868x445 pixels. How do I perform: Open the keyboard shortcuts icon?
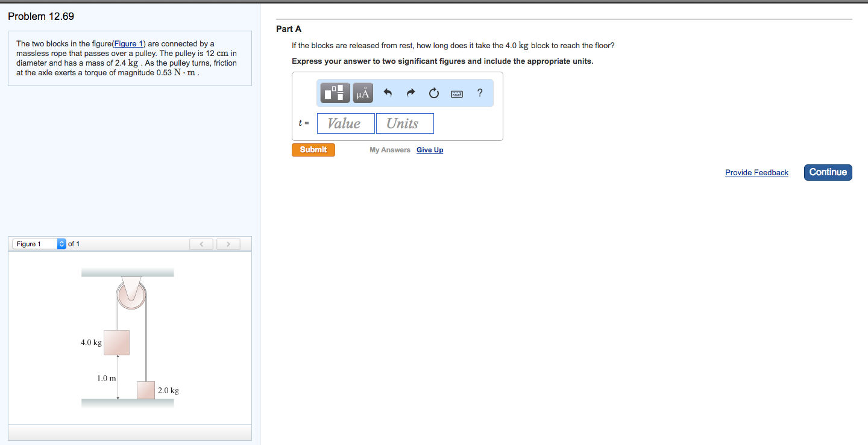pyautogui.click(x=457, y=93)
